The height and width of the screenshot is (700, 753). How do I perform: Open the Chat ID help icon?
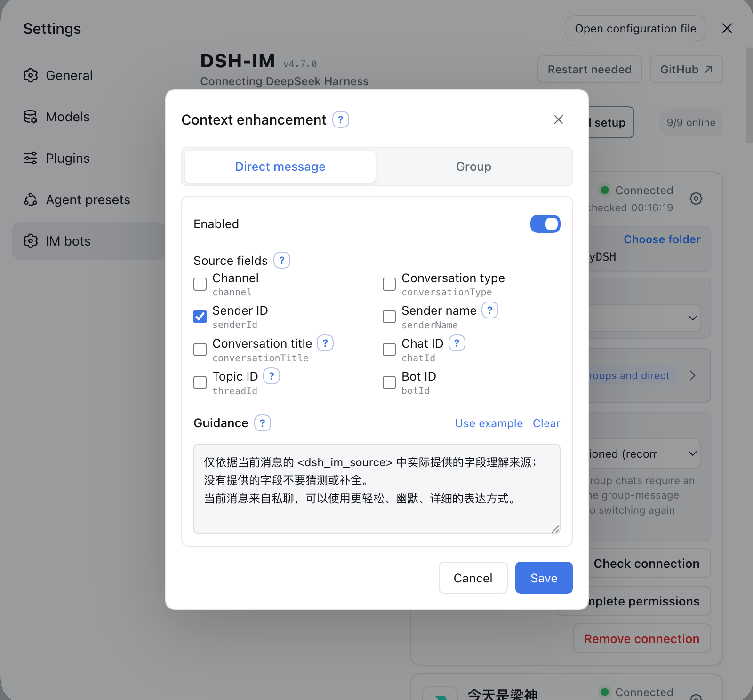[x=457, y=343]
